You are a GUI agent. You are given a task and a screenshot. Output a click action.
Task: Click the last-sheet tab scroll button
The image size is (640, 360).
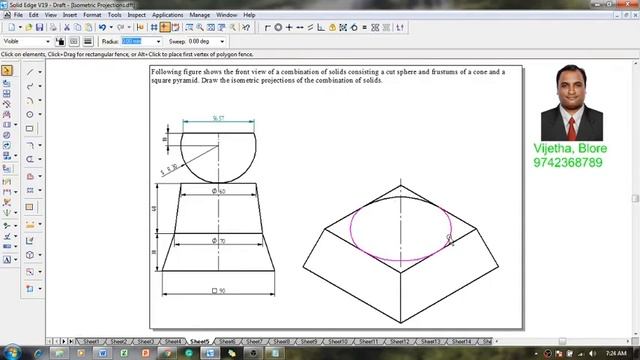pyautogui.click(x=71, y=341)
